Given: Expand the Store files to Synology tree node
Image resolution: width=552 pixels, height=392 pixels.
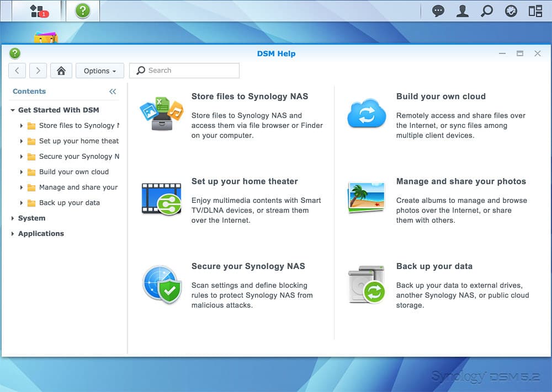Looking at the screenshot, I should tap(22, 126).
